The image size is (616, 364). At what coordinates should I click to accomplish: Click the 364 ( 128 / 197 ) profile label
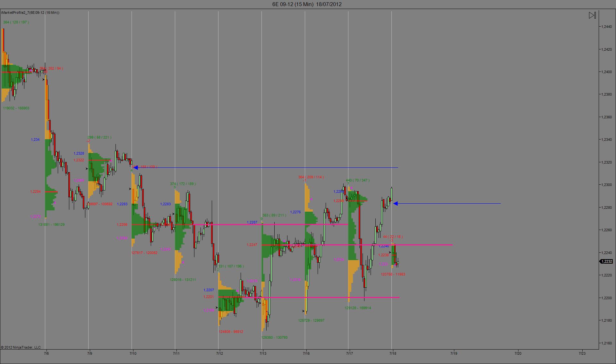pyautogui.click(x=16, y=22)
